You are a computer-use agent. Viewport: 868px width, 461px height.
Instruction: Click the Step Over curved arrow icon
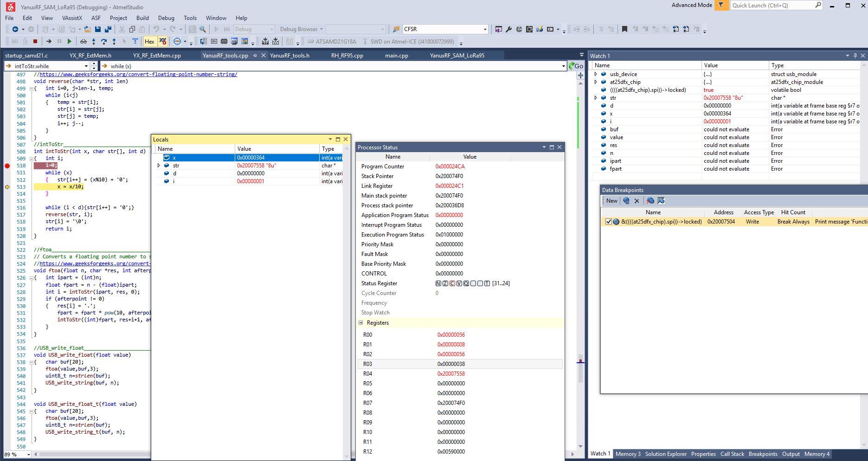(104, 41)
